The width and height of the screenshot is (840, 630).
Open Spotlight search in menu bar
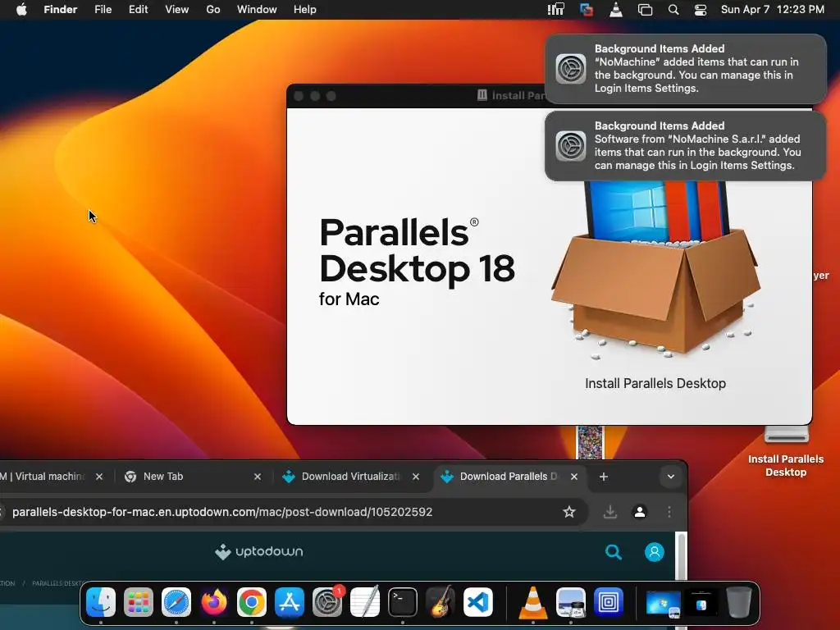(673, 10)
